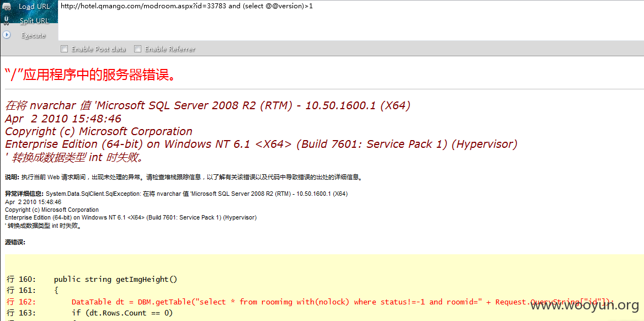Click small 'Enterprise Edition (64-bit) on Windows NT' line

[131, 217]
